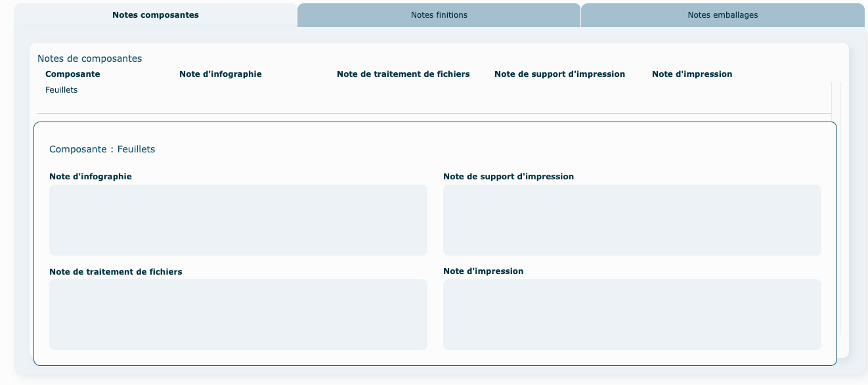Click inside the Note d'impression text area
The width and height of the screenshot is (868, 385).
tap(632, 315)
